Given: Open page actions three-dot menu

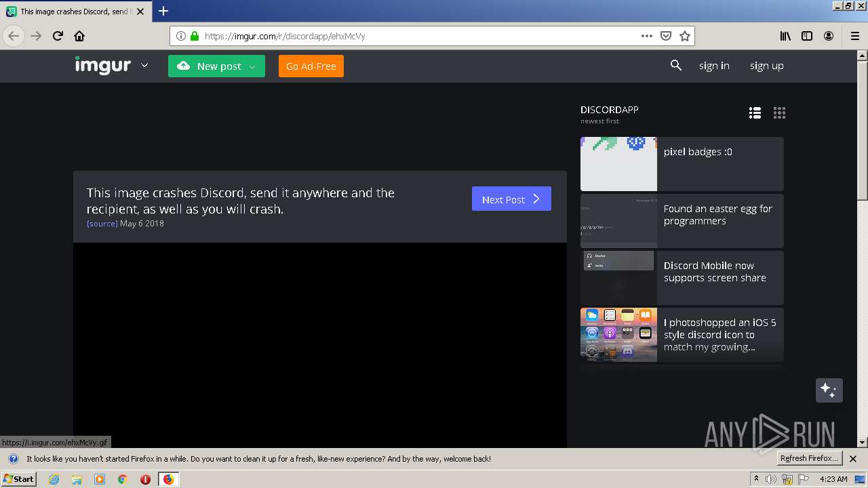Looking at the screenshot, I should pos(647,36).
